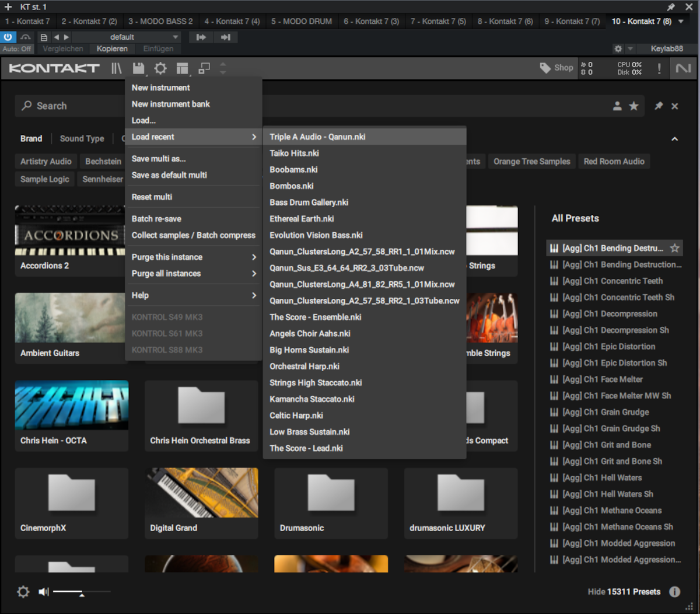Close the browser with the X icon
This screenshot has width=700, height=614.
675,106
